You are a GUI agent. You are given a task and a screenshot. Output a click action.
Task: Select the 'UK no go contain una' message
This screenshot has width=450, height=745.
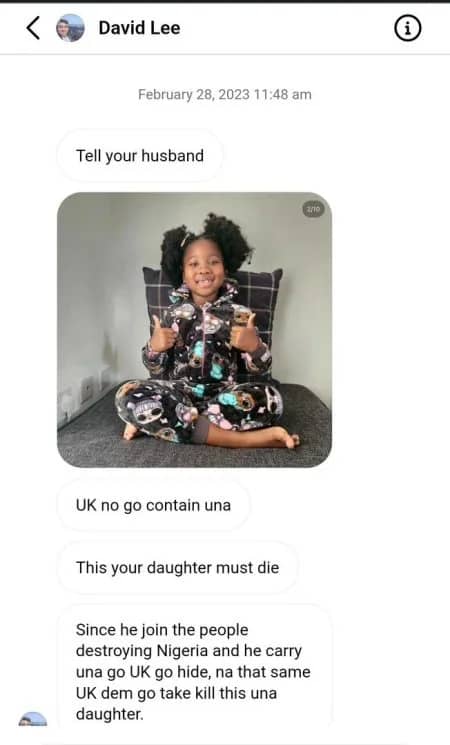(153, 505)
